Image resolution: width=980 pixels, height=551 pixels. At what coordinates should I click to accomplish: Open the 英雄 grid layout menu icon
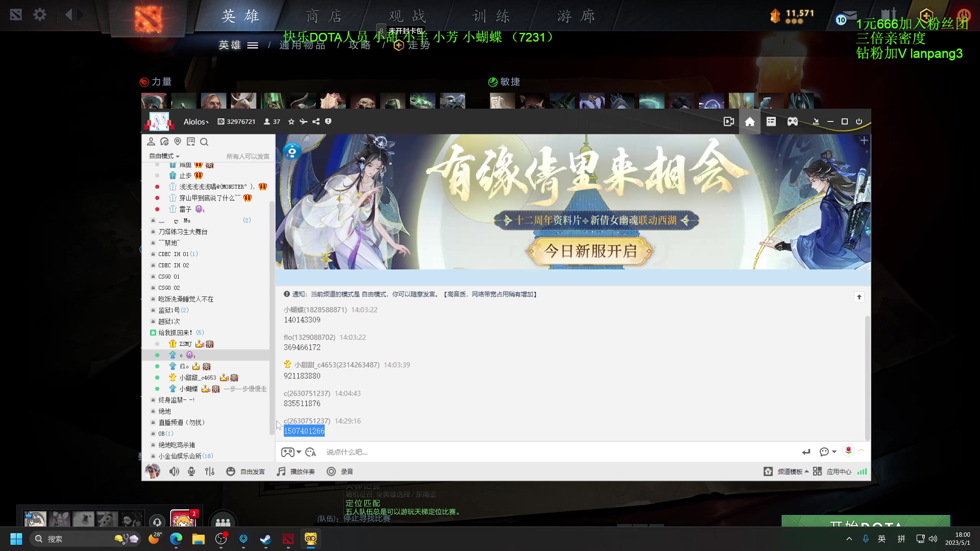point(253,46)
